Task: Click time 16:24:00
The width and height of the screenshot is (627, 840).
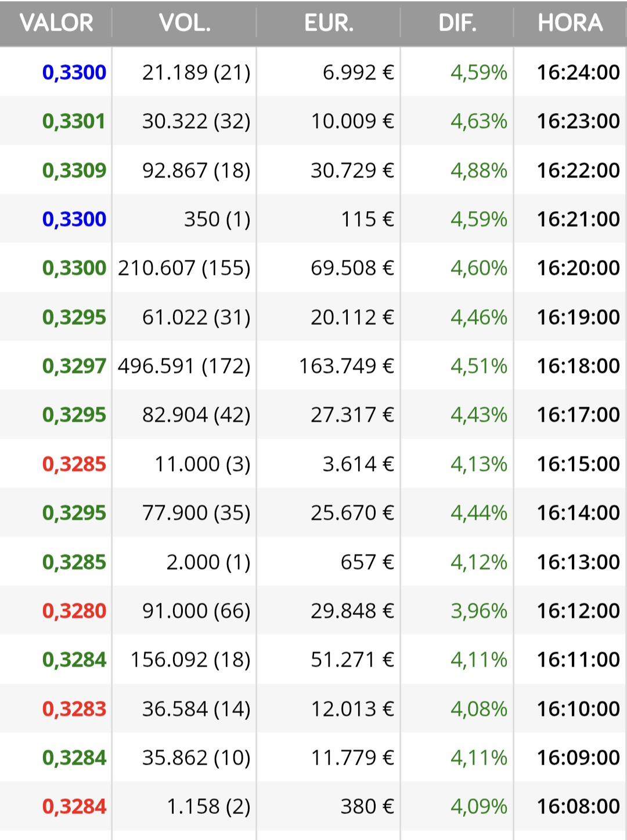Action: pos(578,73)
